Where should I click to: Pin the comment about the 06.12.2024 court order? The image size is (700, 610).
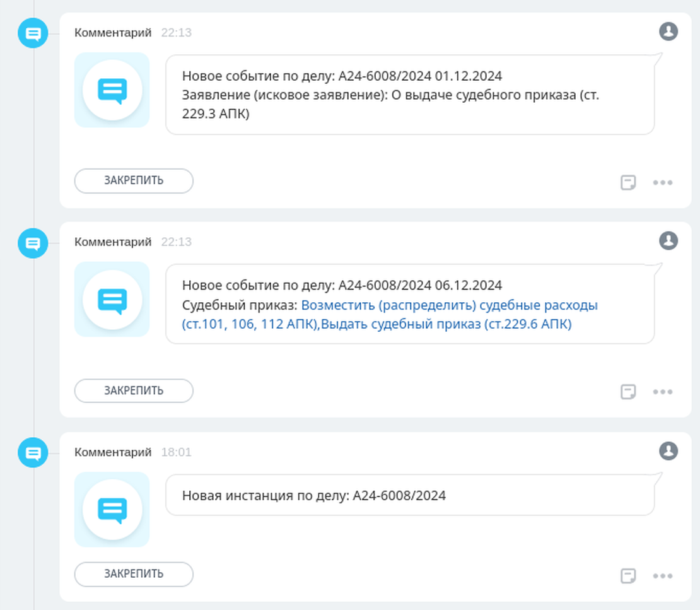coord(134,390)
